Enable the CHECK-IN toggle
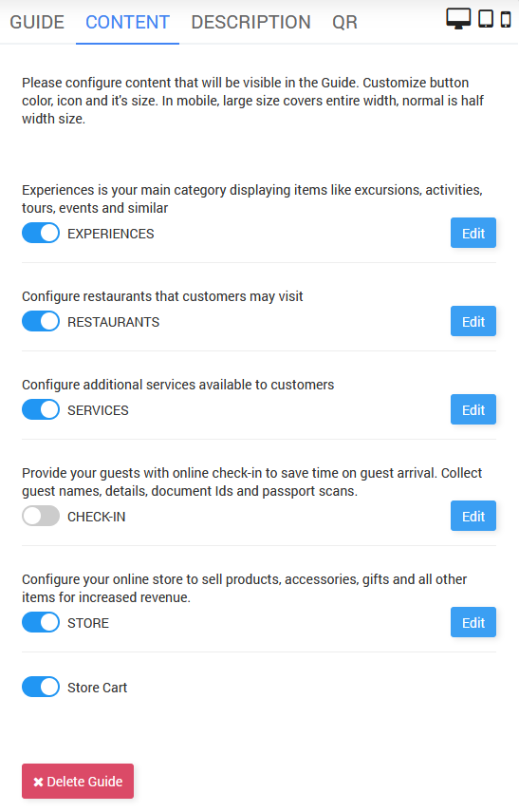 click(x=41, y=516)
